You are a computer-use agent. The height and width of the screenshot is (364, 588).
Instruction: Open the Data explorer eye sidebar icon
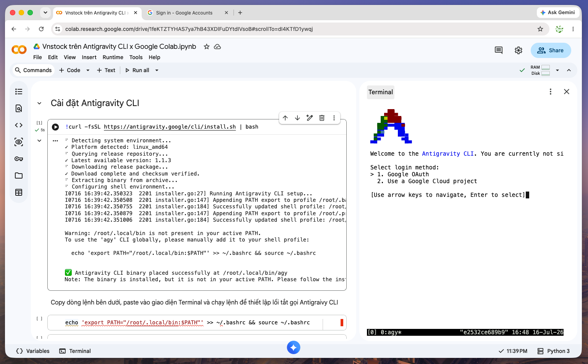point(19,142)
